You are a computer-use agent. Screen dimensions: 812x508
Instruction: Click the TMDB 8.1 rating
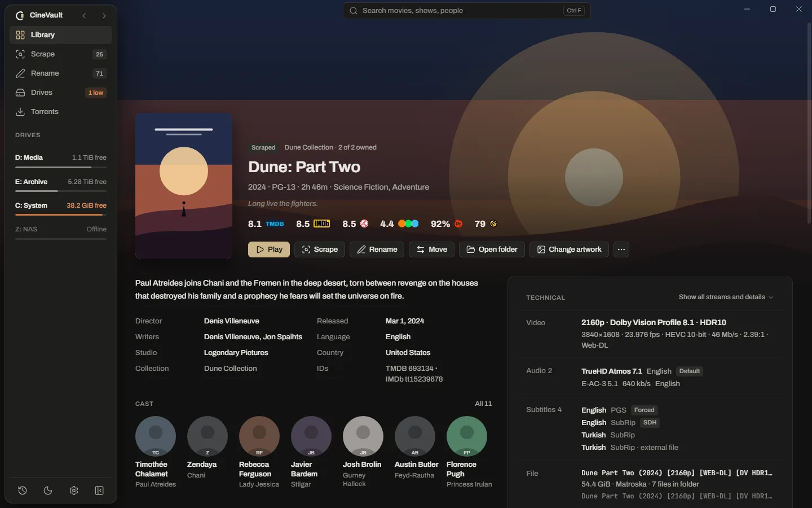pyautogui.click(x=266, y=224)
